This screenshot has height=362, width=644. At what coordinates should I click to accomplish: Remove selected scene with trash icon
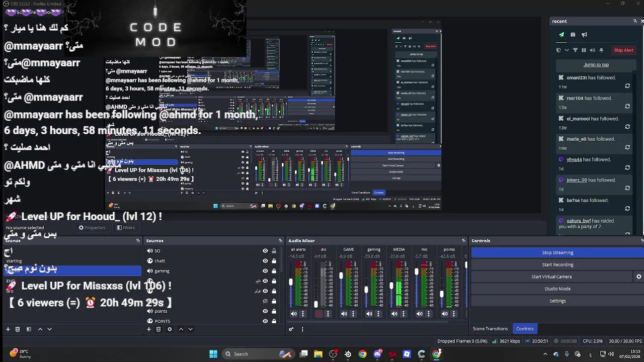point(18,329)
